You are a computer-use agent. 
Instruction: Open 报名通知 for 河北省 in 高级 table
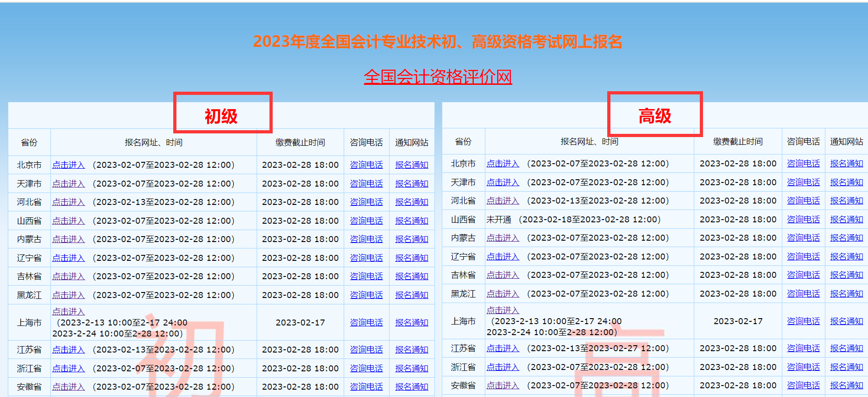[846, 201]
